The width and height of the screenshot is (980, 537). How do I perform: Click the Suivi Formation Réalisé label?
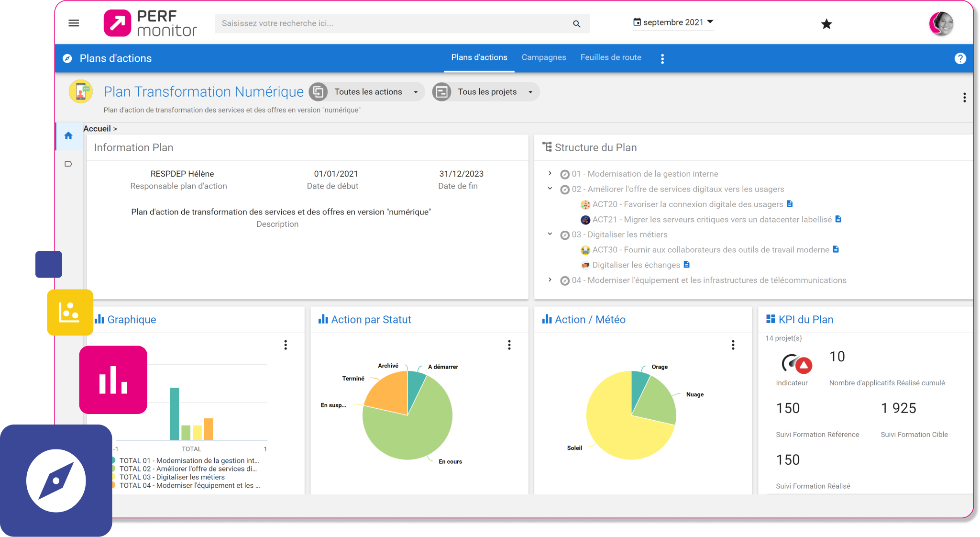[813, 486]
